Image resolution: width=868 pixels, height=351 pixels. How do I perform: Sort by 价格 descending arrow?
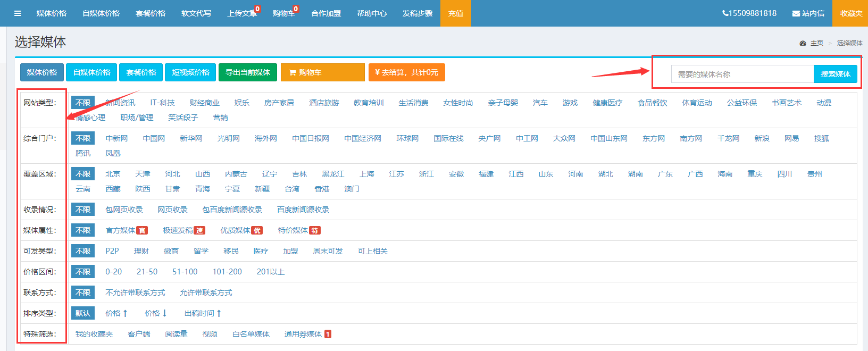click(164, 313)
